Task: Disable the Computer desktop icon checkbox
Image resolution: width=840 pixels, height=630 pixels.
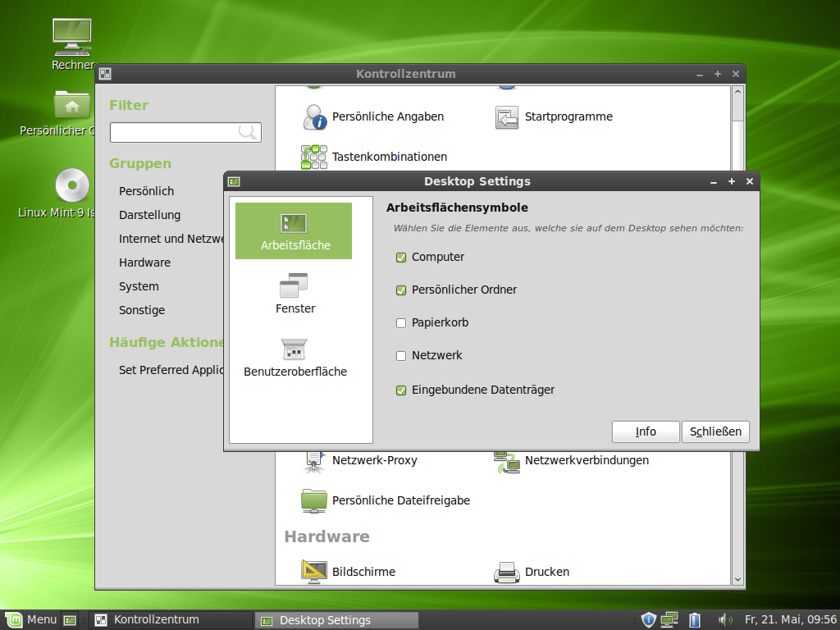Action: coord(400,257)
